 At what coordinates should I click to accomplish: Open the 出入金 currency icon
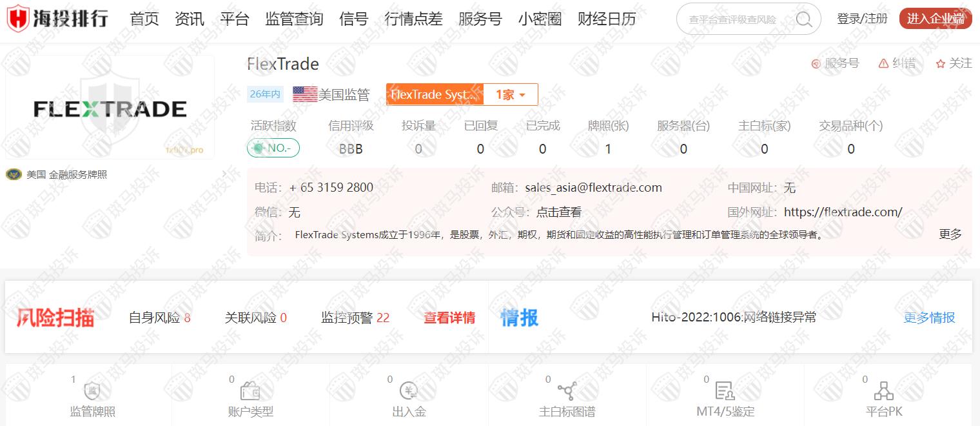(x=409, y=391)
